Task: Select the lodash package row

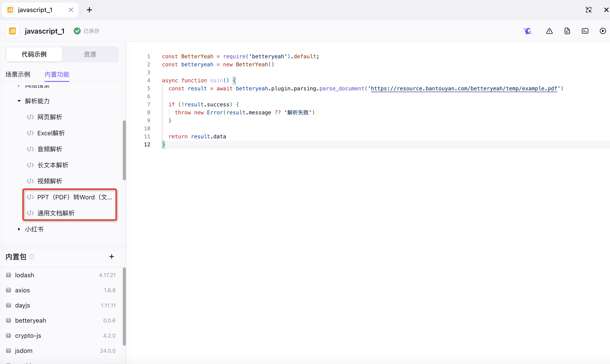Action: click(x=61, y=275)
